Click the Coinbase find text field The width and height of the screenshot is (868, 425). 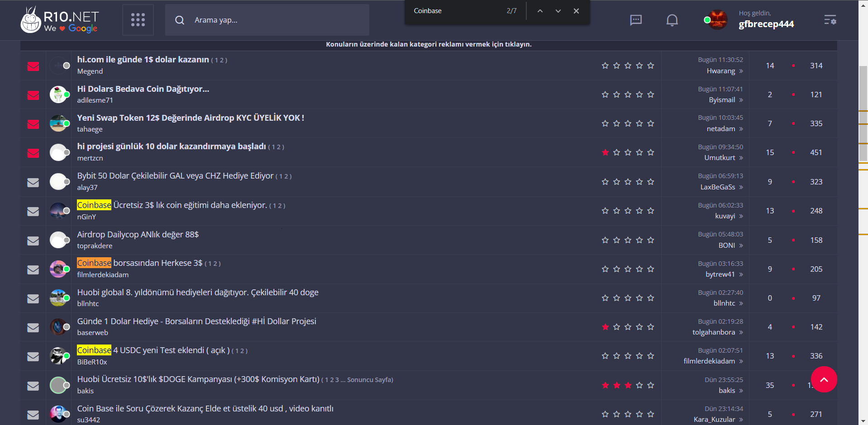pyautogui.click(x=455, y=11)
